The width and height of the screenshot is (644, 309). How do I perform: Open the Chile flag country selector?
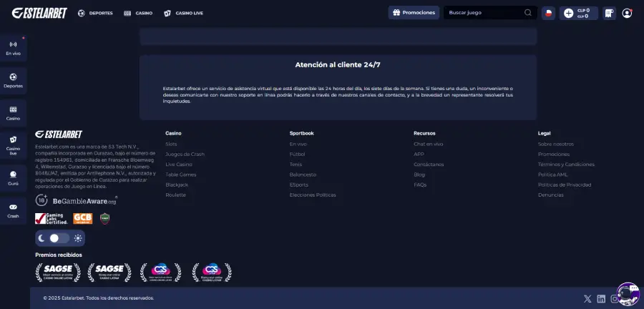(x=548, y=13)
